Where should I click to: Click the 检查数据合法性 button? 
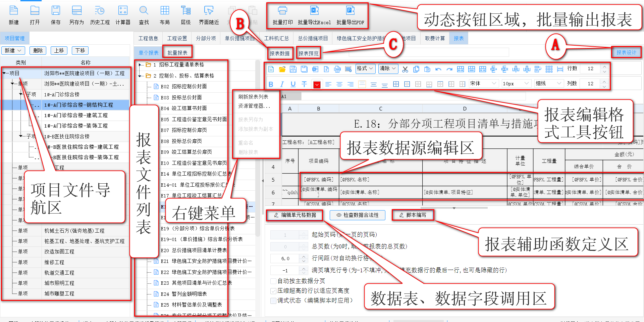[x=358, y=215]
